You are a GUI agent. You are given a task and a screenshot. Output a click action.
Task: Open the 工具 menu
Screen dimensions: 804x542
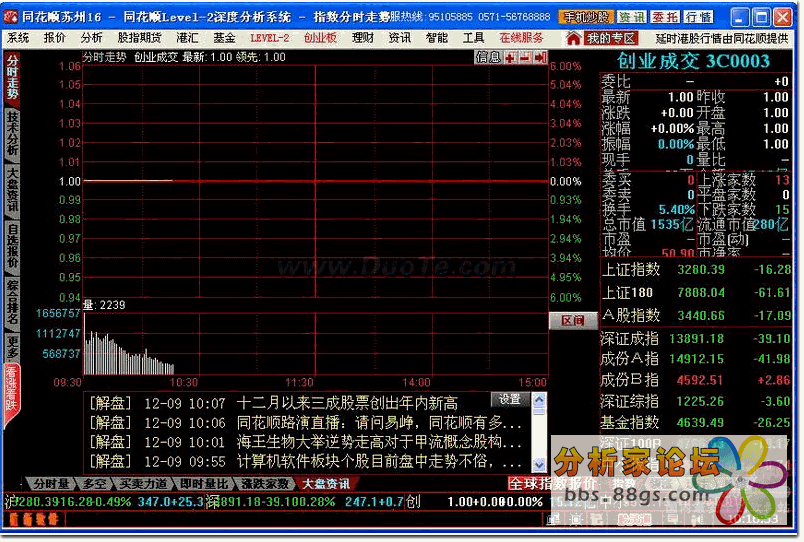pyautogui.click(x=473, y=38)
